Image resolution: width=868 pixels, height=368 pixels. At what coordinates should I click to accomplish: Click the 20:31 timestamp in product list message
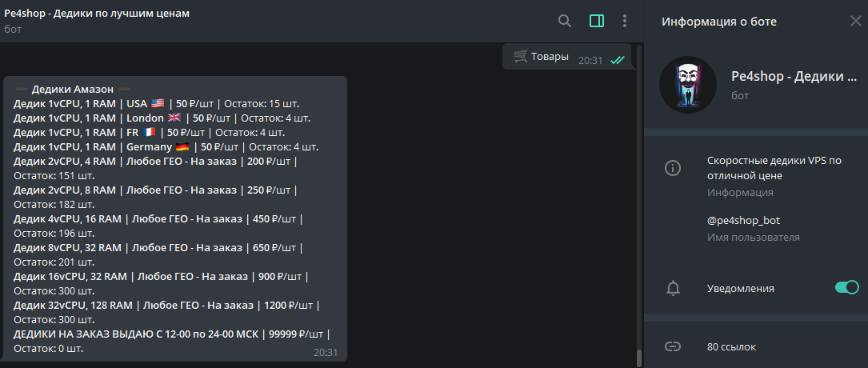tap(326, 353)
